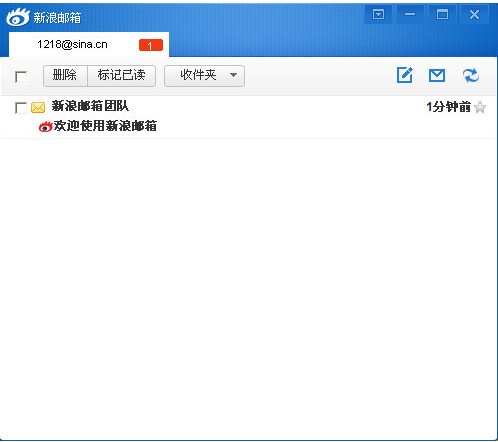Open the envelope mailbox icon in toolbar
Screen dimensions: 498x442
click(x=437, y=76)
